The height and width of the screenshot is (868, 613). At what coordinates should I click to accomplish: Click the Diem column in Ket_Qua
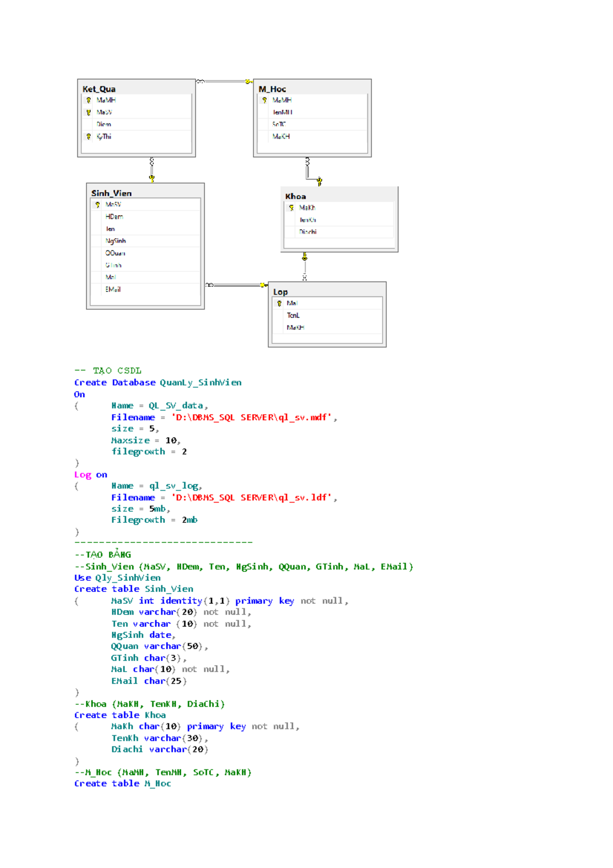click(x=136, y=124)
